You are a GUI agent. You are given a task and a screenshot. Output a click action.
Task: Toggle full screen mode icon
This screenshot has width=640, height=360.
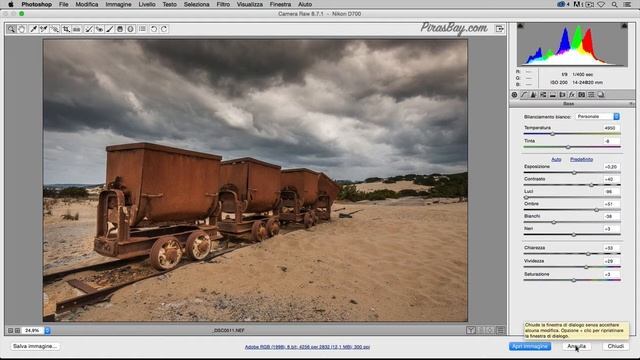coord(500,29)
